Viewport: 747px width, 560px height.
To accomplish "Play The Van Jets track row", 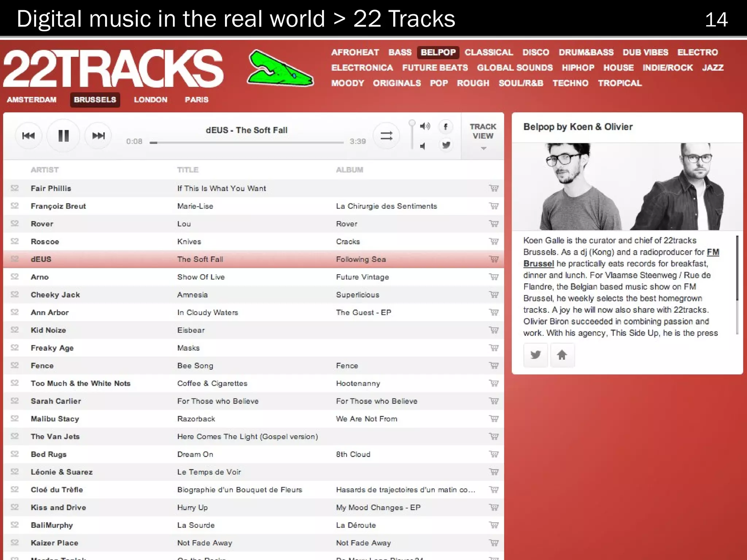I will (x=254, y=436).
